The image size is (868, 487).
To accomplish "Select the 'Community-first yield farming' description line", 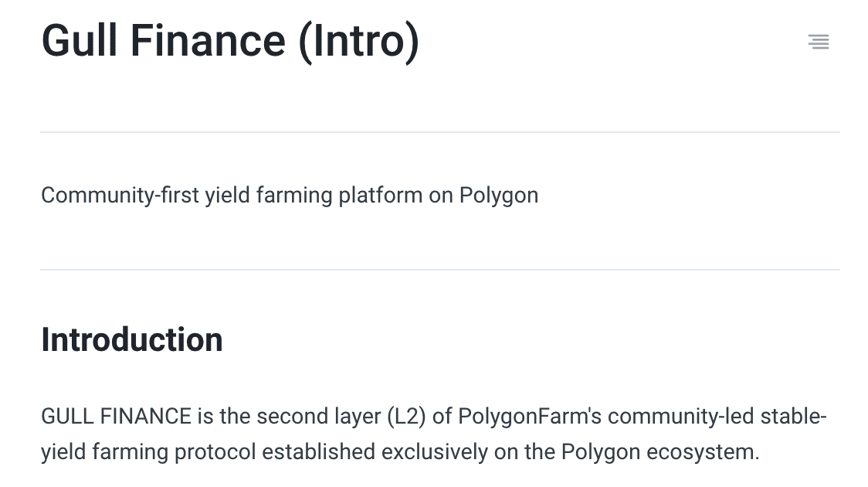I will pyautogui.click(x=290, y=196).
